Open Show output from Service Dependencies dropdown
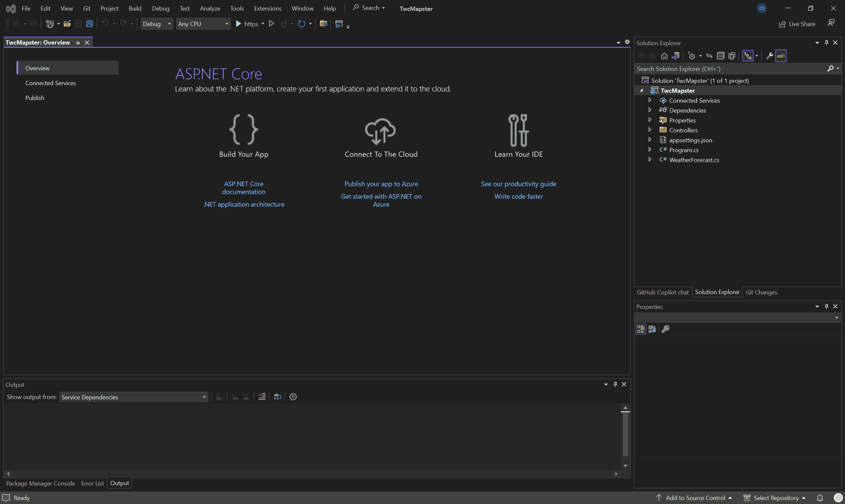 [134, 397]
